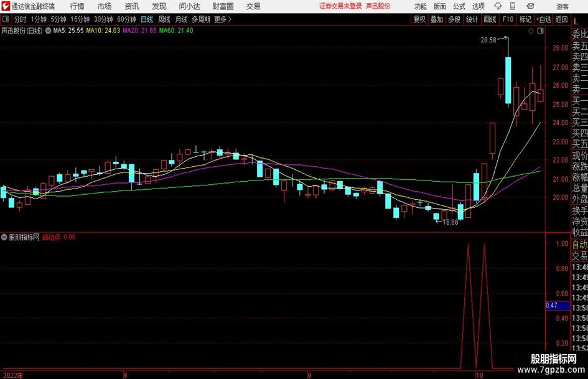The height and width of the screenshot is (379, 588).
Task: Open the 画线 drawing tools
Action: tap(490, 19)
